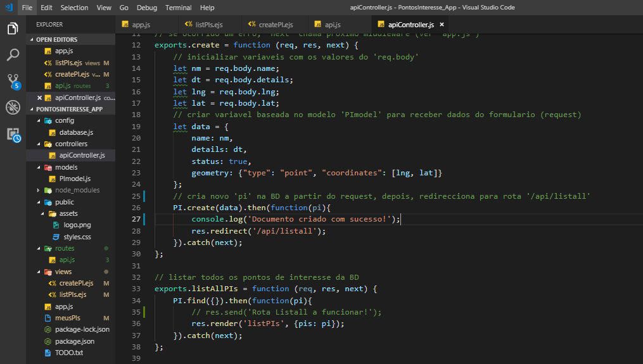The height and width of the screenshot is (364, 643).
Task: Close the apiController.js editor tab
Action: coord(442,25)
